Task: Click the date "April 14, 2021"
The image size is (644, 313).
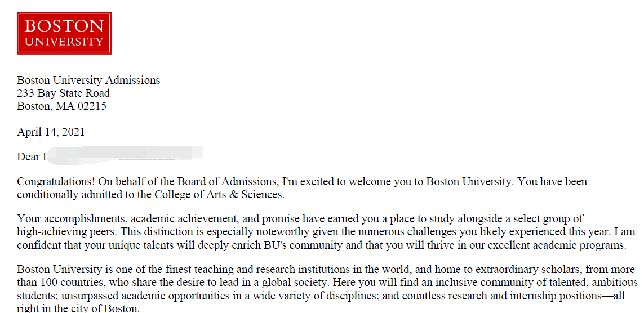Action: [51, 132]
